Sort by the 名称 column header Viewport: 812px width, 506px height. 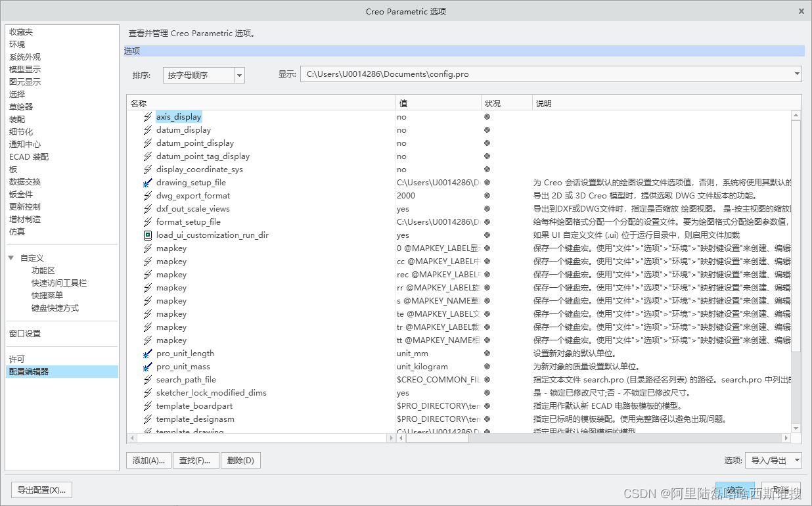tap(261, 103)
